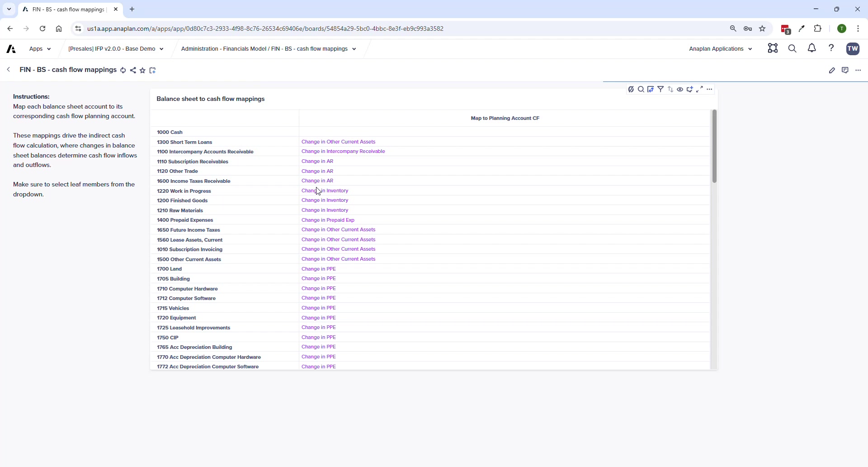Expand the Presales IFP Base Demo model dropdown

tap(116, 49)
